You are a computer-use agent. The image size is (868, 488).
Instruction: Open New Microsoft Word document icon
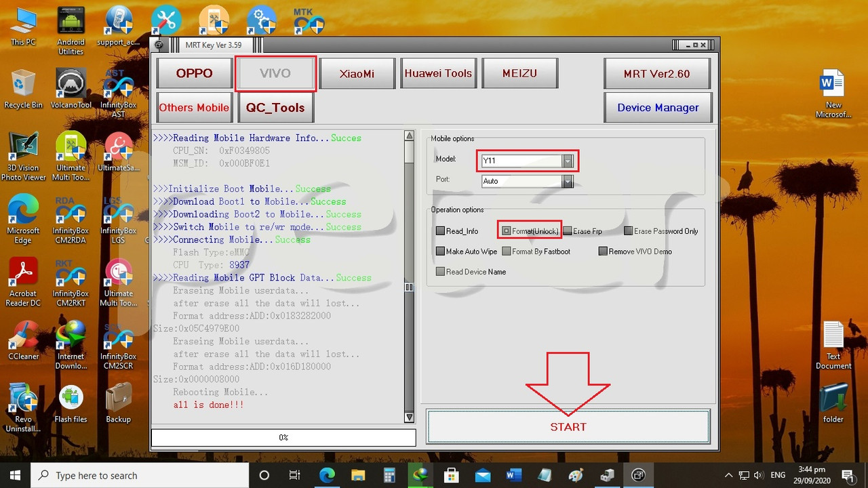(x=833, y=94)
